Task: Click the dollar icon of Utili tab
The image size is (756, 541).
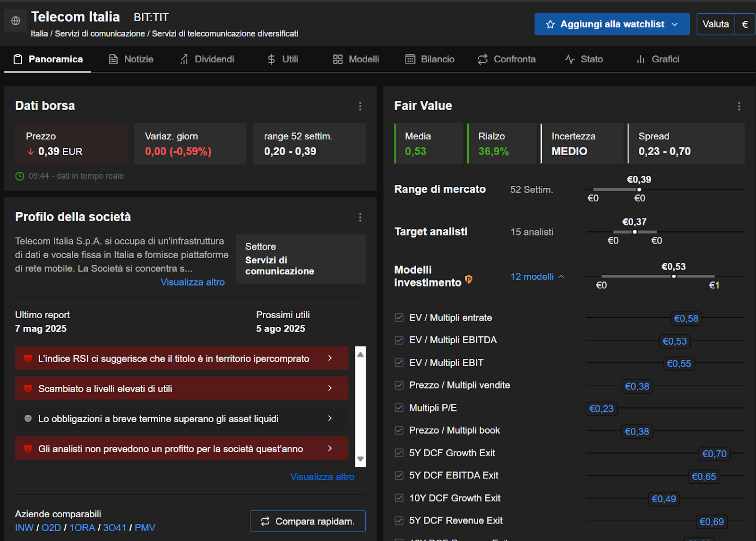Action: tap(271, 59)
